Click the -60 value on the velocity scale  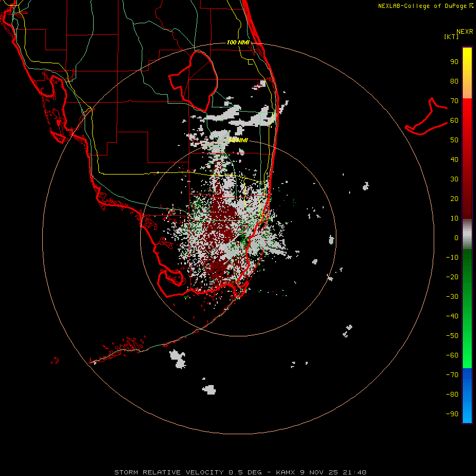coord(452,355)
